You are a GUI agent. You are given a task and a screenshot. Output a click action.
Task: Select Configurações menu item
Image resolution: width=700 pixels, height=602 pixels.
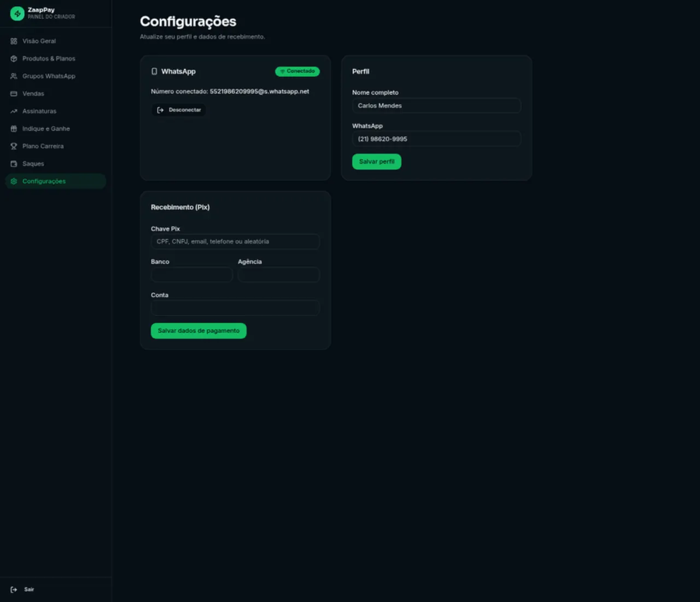click(56, 181)
